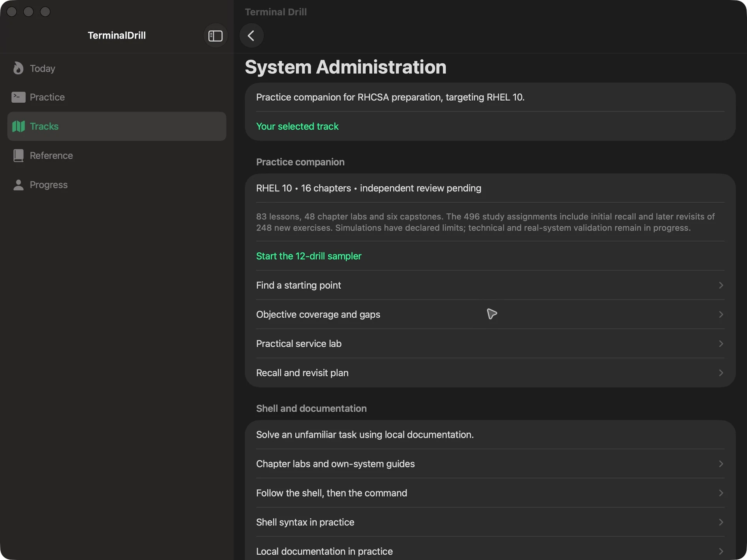Viewport: 747px width, 560px height.
Task: Open the Progress sidebar item
Action: [117, 185]
